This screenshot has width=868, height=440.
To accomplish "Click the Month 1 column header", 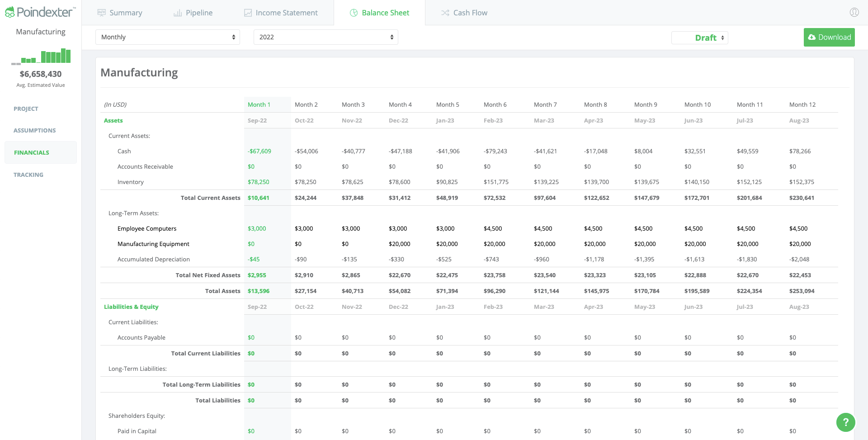I will [259, 104].
